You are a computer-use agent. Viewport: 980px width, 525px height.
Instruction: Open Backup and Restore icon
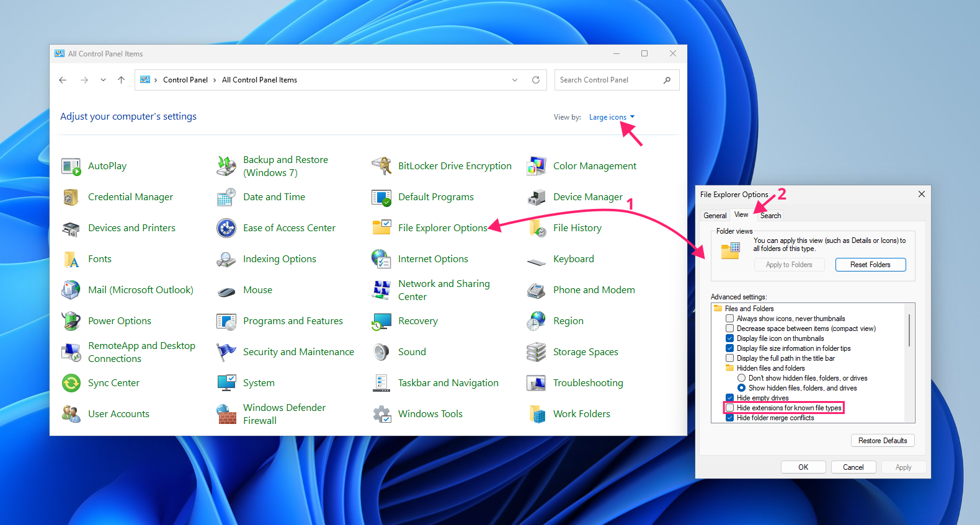pyautogui.click(x=226, y=166)
